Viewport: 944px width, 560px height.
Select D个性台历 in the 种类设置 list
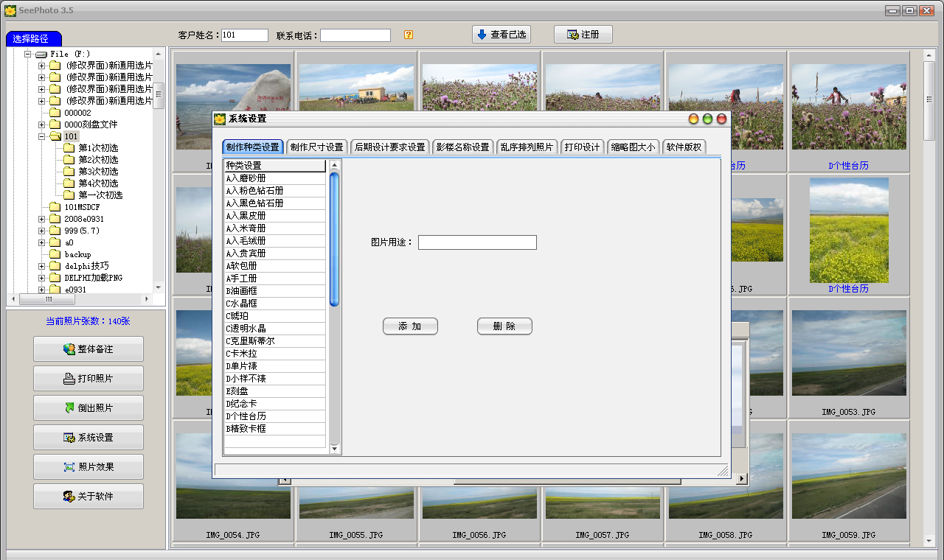[275, 416]
